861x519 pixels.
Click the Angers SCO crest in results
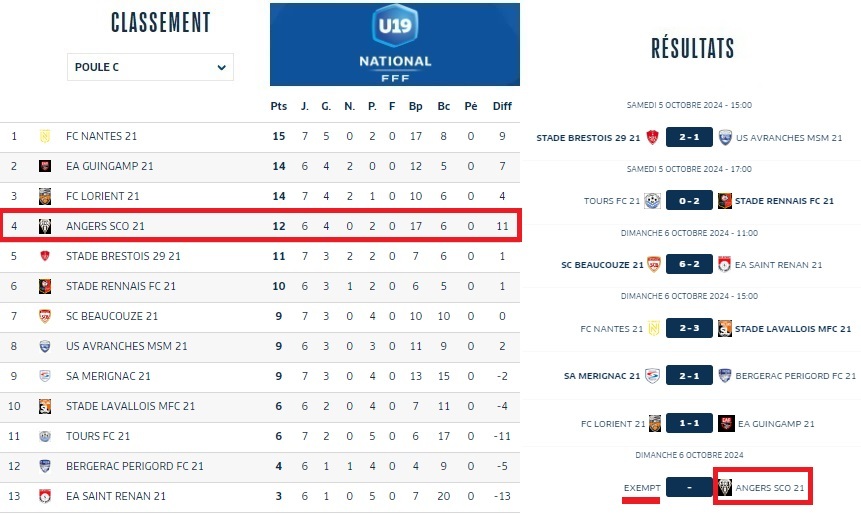tap(725, 487)
